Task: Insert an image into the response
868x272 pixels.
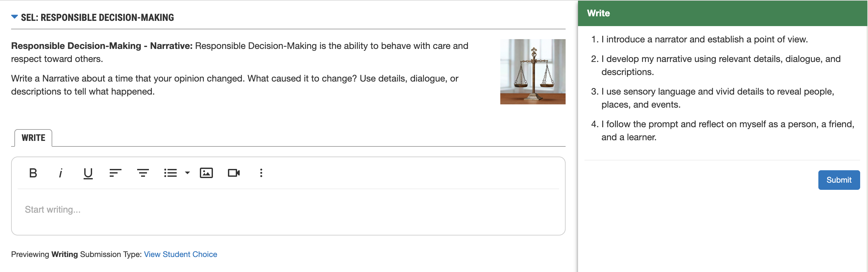Action: 206,173
